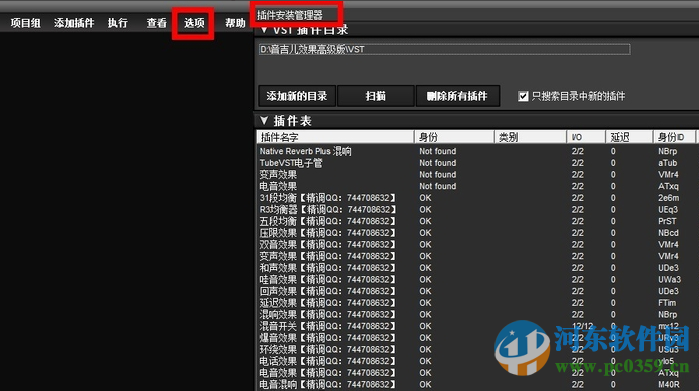Image resolution: width=699 pixels, height=391 pixels.
Task: Click the NBcd identity ID cell
Action: [x=668, y=233]
